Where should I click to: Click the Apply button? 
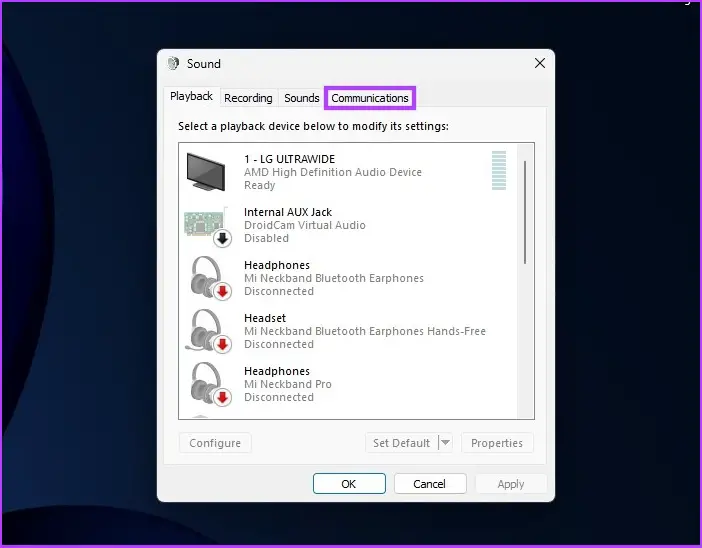tap(511, 484)
